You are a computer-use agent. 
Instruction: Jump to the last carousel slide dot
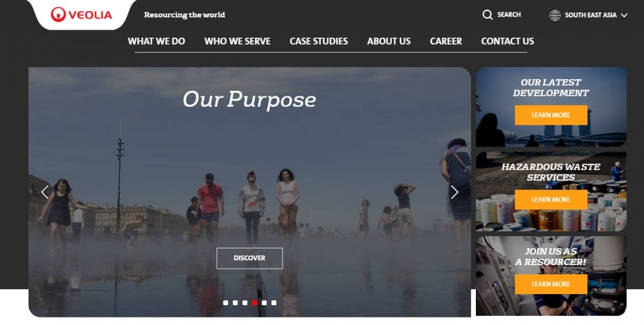(274, 303)
